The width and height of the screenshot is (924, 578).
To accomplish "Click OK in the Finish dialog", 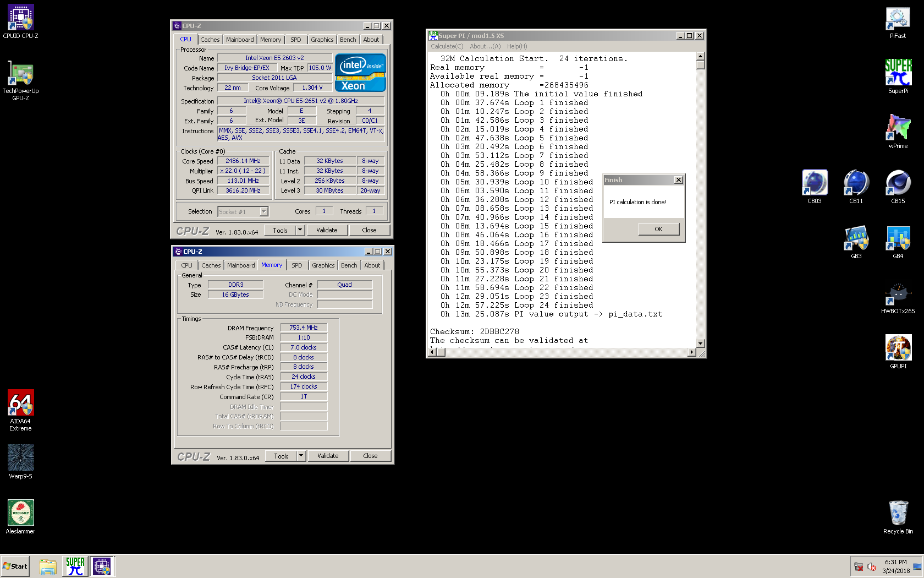I will [x=658, y=229].
